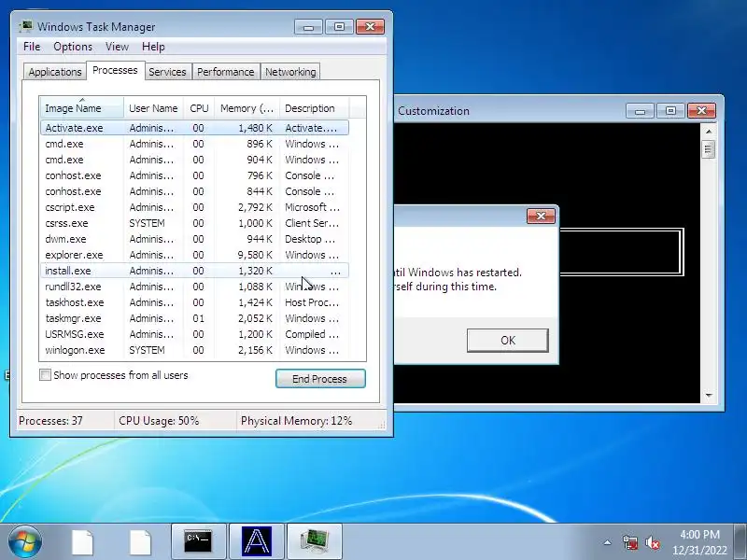Select the cmd.exe row using 904 K
The height and width of the screenshot is (560, 747).
tap(195, 160)
